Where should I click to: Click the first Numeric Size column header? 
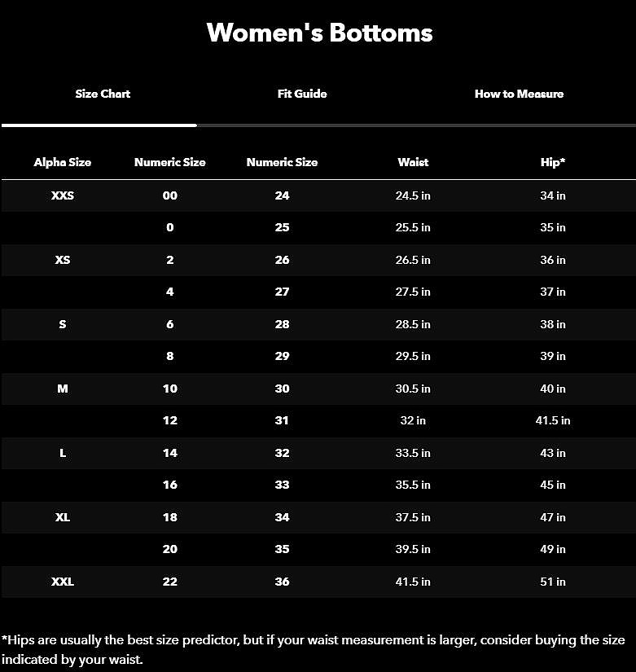point(169,162)
